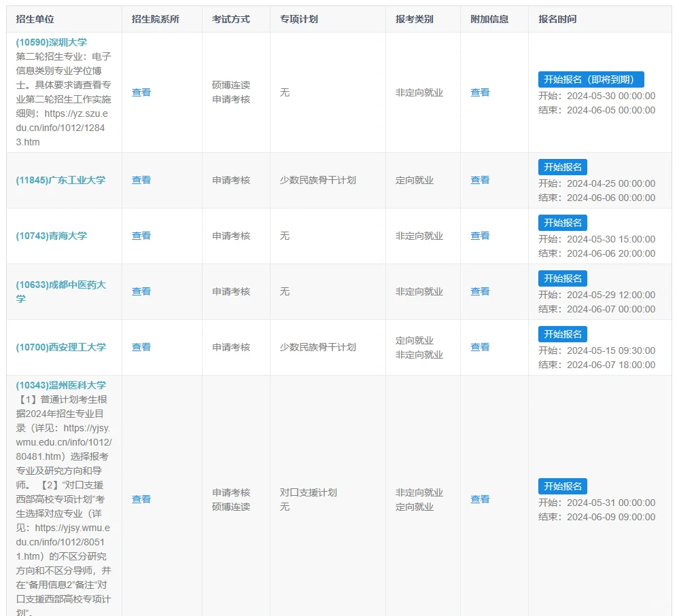
Task: Click start time 2024-05-29 12:00:00
Action: click(x=611, y=295)
